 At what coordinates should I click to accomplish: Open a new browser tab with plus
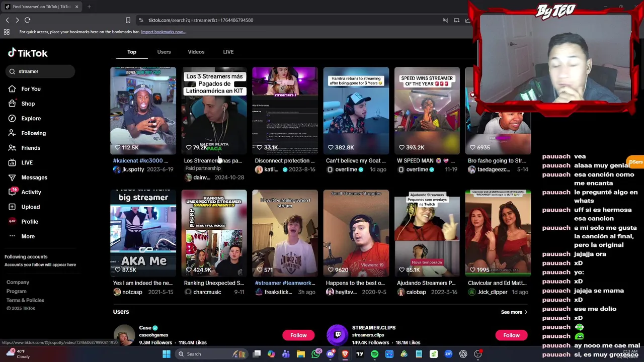click(x=89, y=7)
